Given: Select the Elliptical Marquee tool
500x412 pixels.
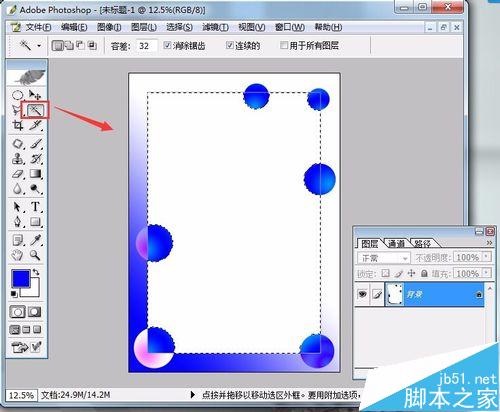Looking at the screenshot, I should coord(17,95).
